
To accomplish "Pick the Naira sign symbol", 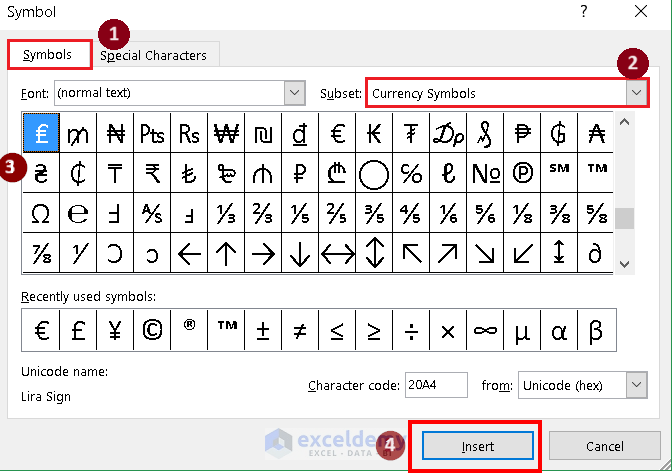I will click(x=115, y=133).
